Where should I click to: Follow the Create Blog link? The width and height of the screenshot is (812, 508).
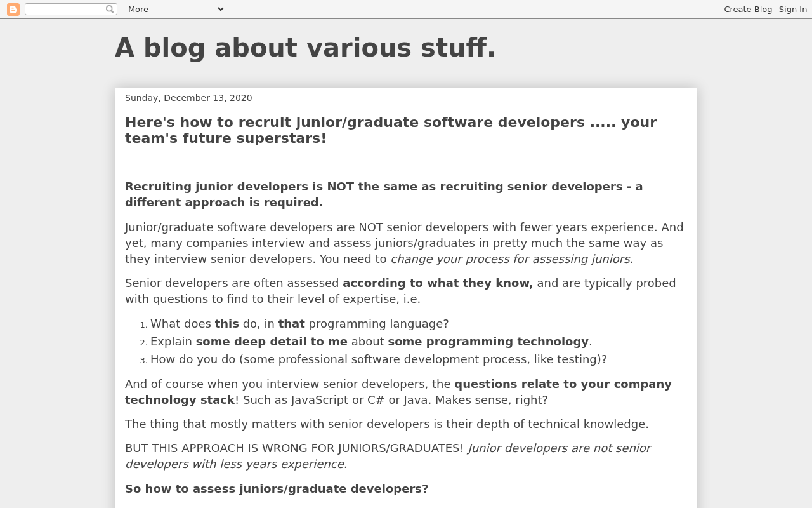coord(748,9)
